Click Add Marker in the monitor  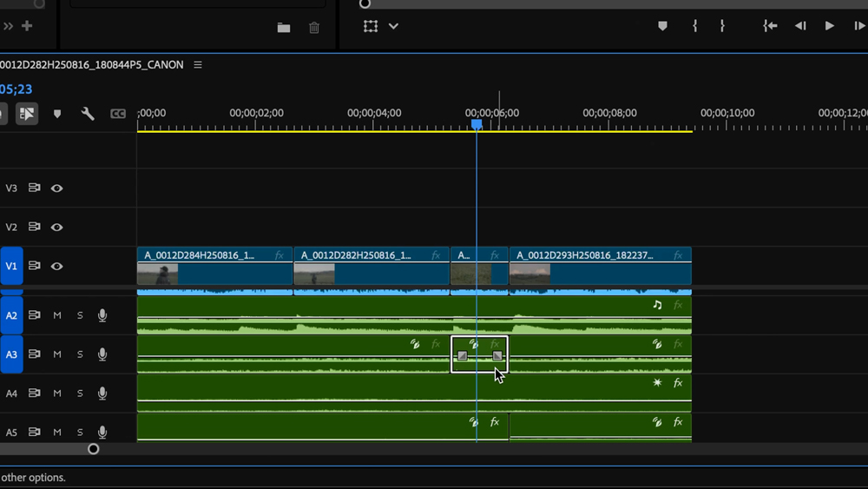coord(662,26)
